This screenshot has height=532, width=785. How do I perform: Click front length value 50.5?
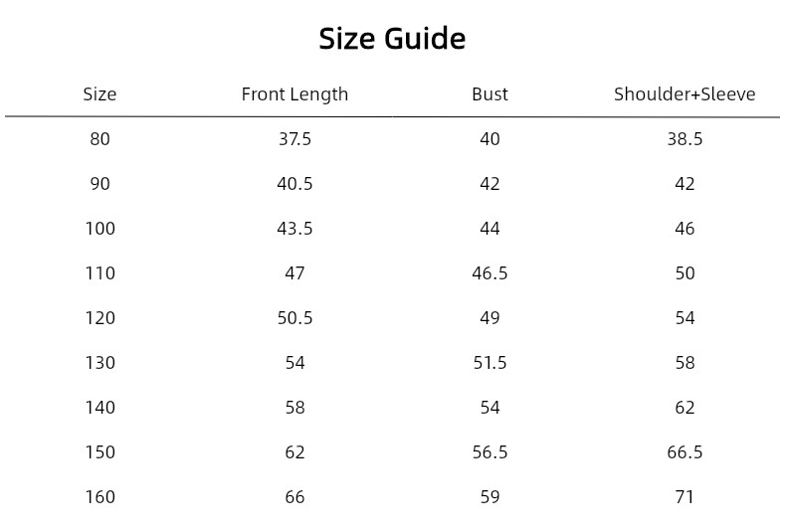(x=294, y=318)
